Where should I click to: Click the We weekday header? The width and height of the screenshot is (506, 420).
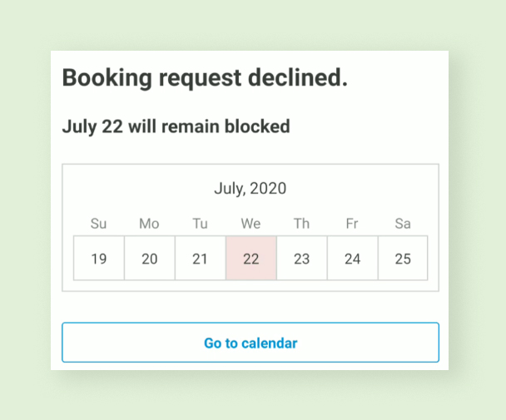251,223
